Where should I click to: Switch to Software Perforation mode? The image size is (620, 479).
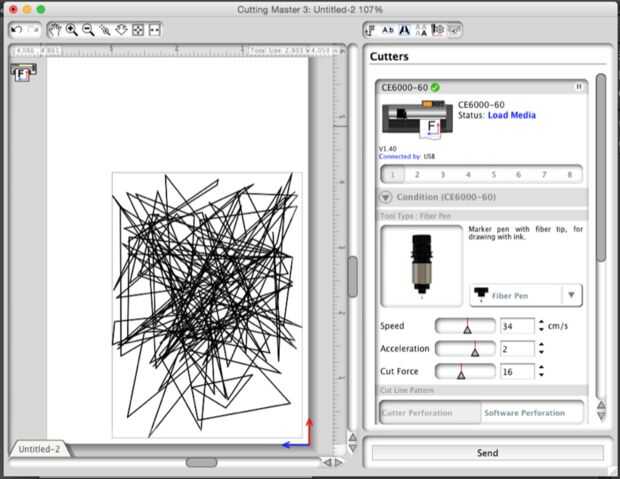pos(532,413)
